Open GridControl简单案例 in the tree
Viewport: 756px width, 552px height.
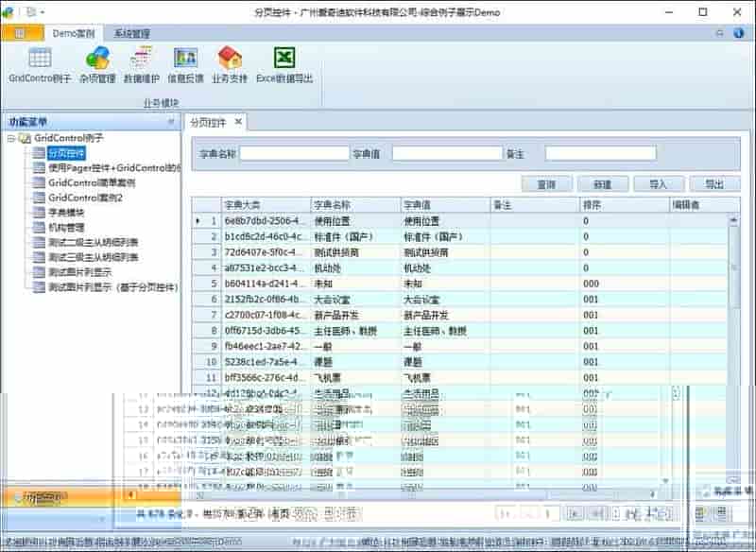coord(92,182)
